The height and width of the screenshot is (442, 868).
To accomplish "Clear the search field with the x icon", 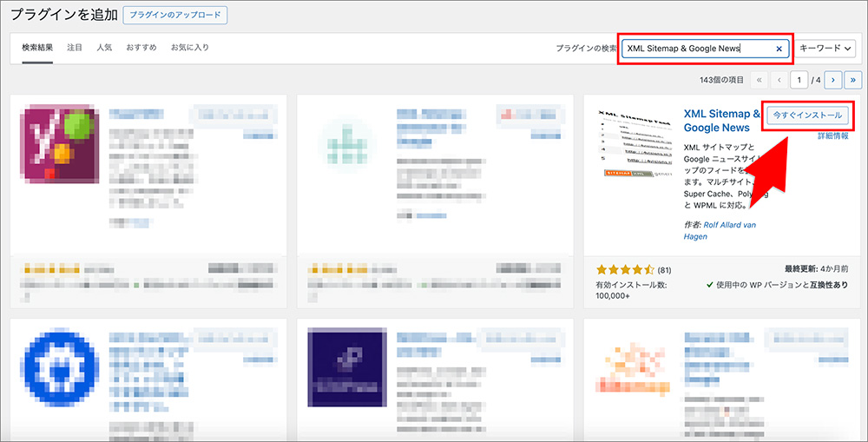I will pyautogui.click(x=779, y=49).
